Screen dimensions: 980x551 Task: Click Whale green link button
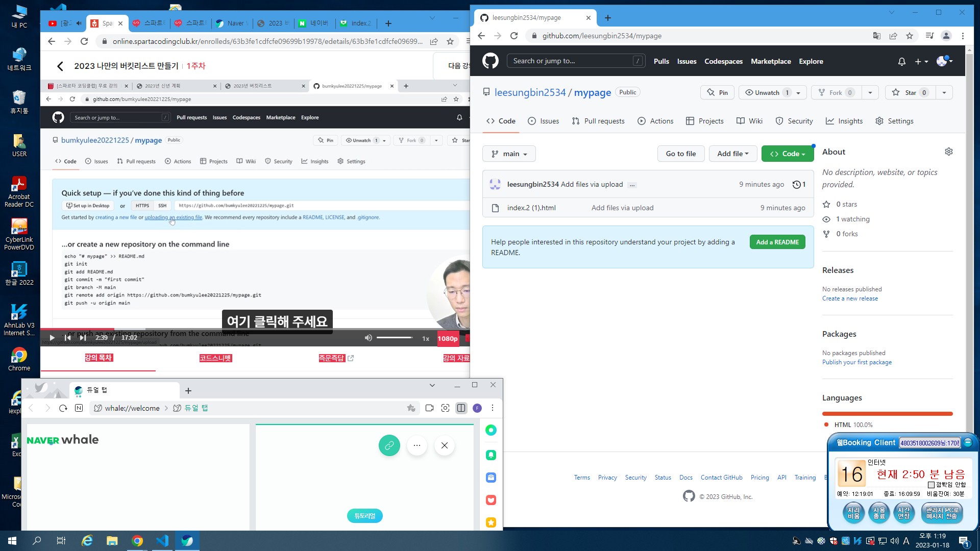pos(389,445)
